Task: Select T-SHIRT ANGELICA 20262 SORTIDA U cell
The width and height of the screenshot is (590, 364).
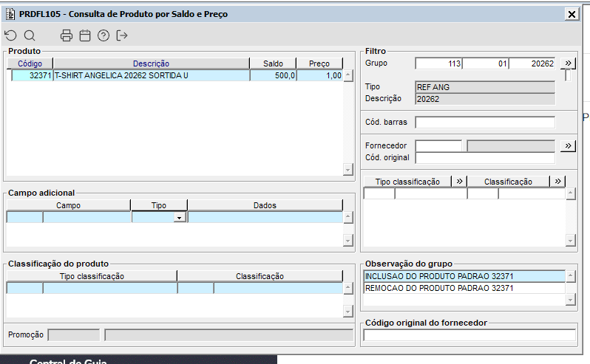Action: [152, 75]
